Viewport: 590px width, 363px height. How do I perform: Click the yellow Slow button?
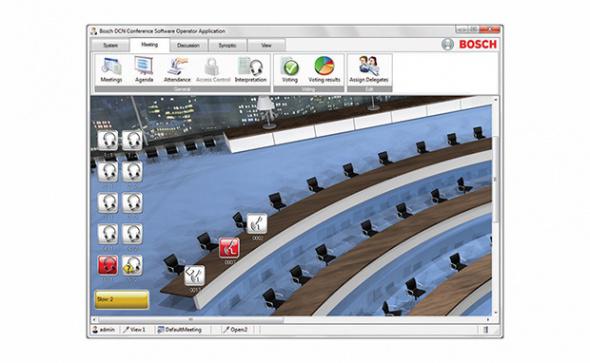(122, 300)
